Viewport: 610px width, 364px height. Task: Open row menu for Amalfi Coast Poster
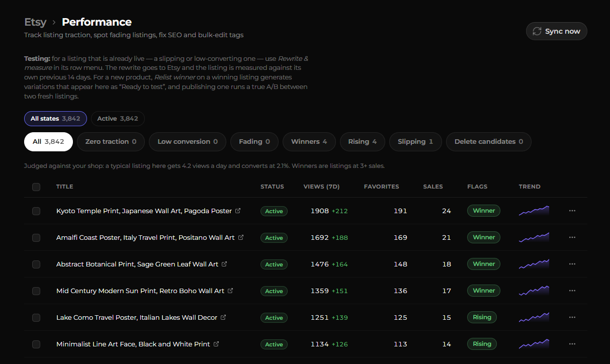click(572, 237)
